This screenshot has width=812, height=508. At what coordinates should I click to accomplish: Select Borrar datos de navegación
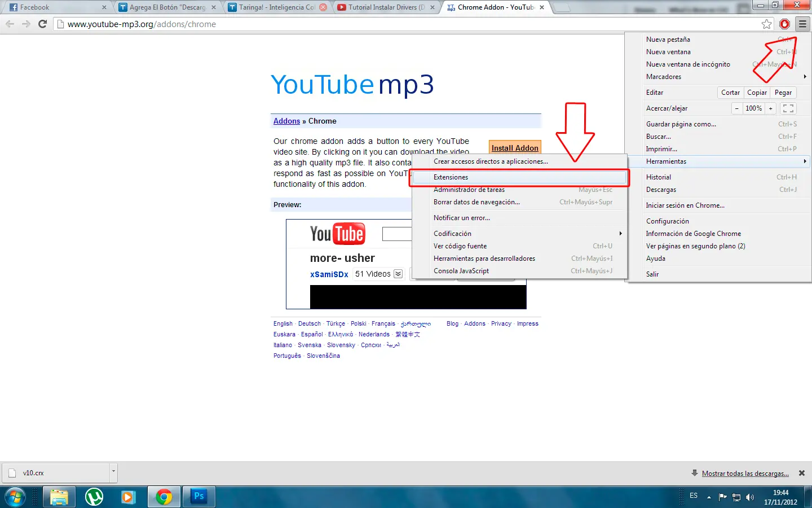[519, 202]
